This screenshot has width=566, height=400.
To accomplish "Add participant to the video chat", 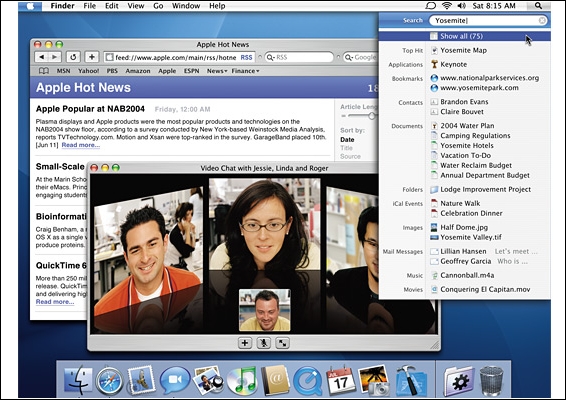I will (245, 343).
